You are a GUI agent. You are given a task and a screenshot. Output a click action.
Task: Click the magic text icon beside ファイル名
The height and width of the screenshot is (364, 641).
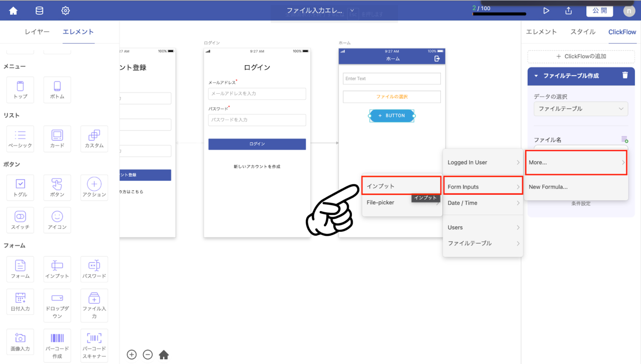click(624, 139)
